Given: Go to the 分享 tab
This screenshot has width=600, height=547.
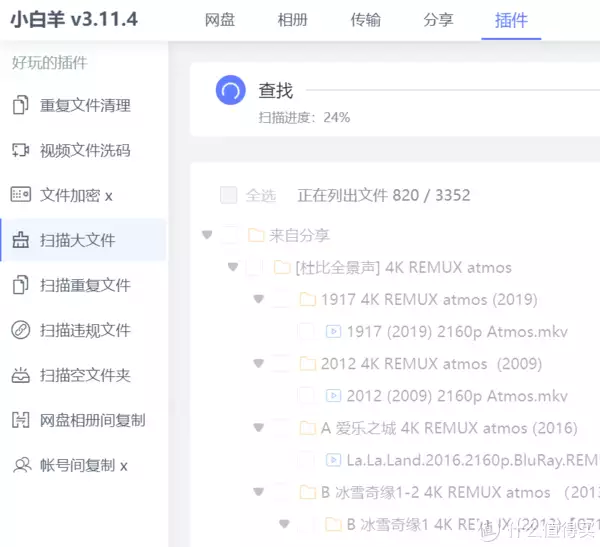Looking at the screenshot, I should click(438, 20).
